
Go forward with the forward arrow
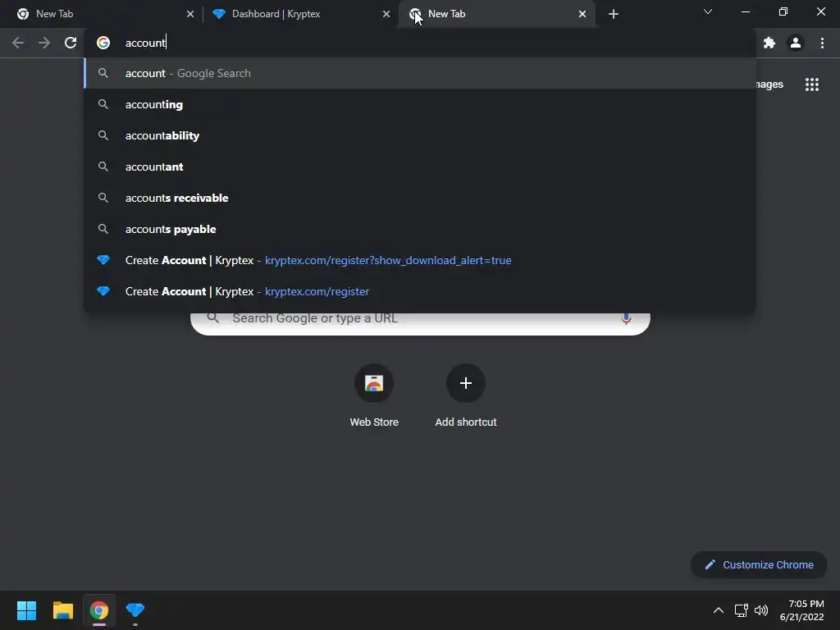[44, 43]
